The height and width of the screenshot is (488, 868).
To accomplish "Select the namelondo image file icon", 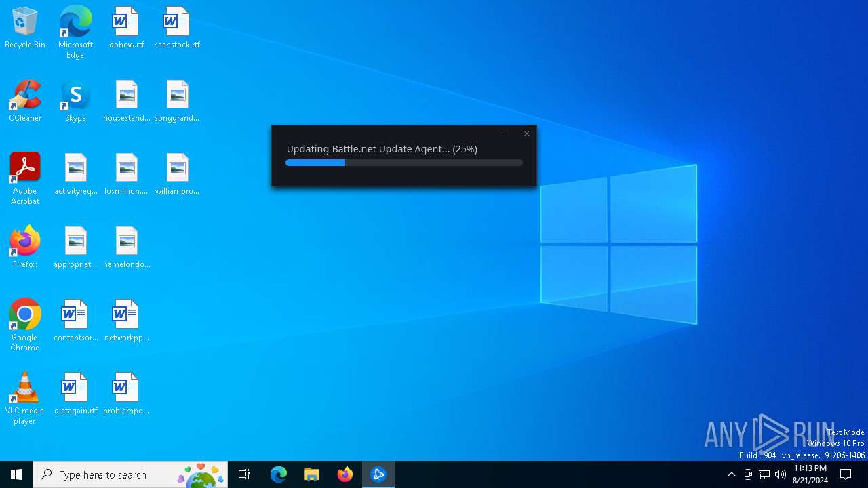I will point(126,248).
